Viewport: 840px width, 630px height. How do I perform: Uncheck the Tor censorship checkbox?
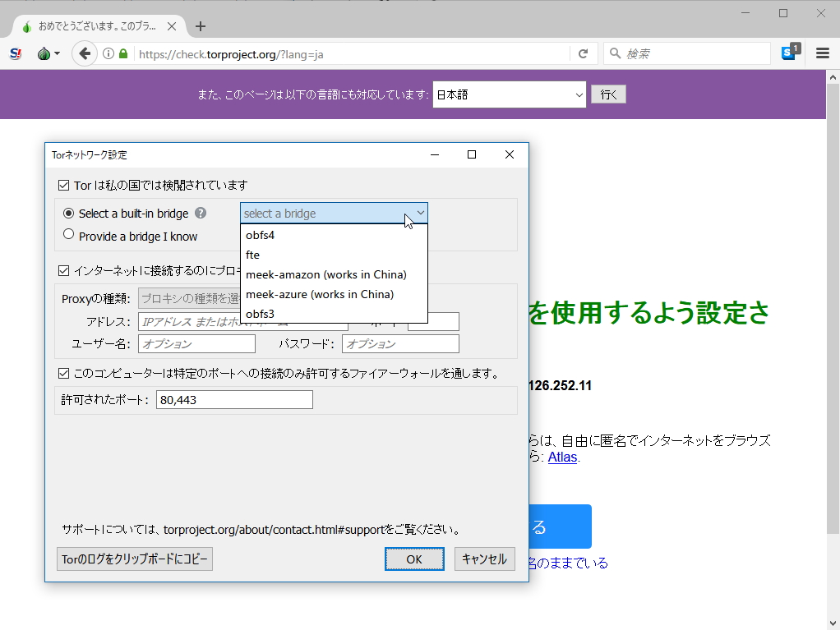63,185
